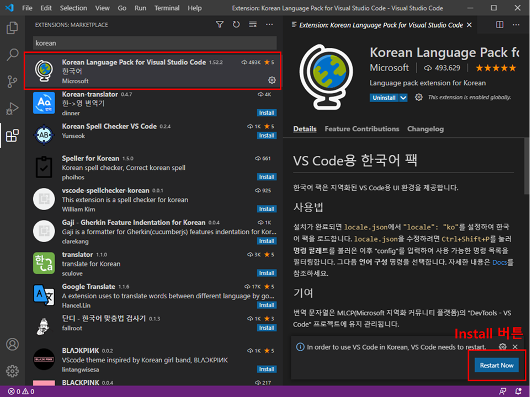The height and width of the screenshot is (397, 532).
Task: Expand the Uninstall dropdown arrow
Action: (403, 98)
